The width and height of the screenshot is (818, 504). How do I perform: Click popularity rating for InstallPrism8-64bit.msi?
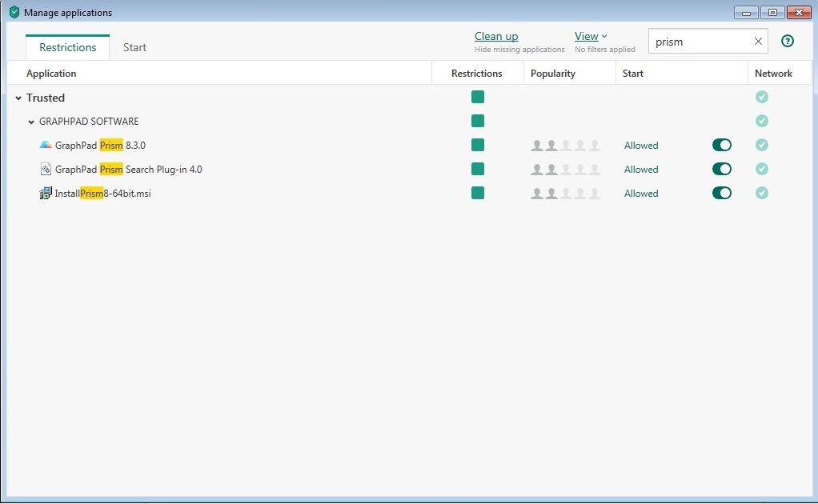566,194
